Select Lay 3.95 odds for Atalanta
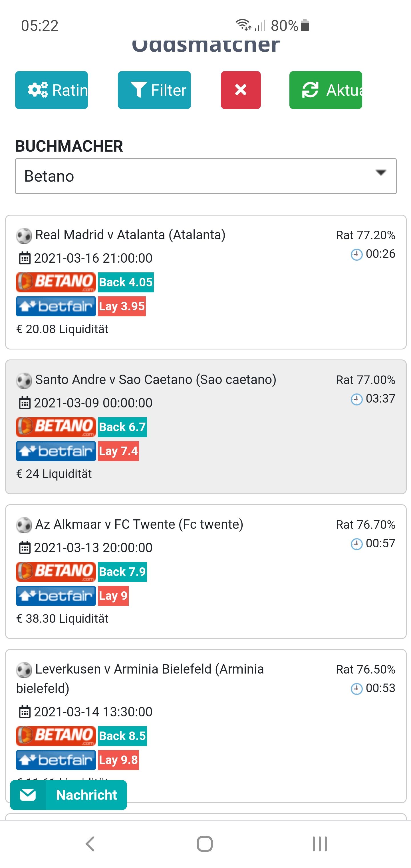This screenshot has width=411, height=868. [122, 306]
